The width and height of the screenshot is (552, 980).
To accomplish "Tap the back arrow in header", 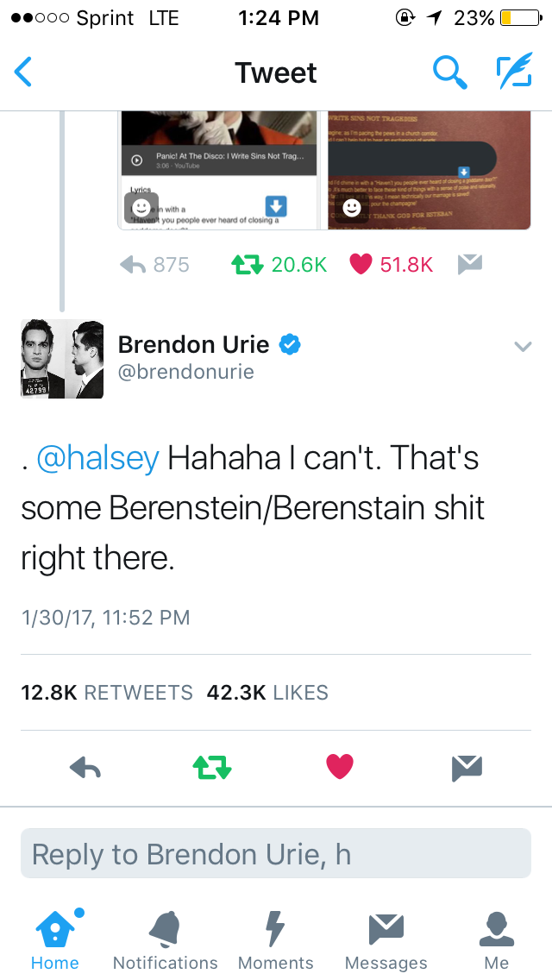I will pos(22,72).
